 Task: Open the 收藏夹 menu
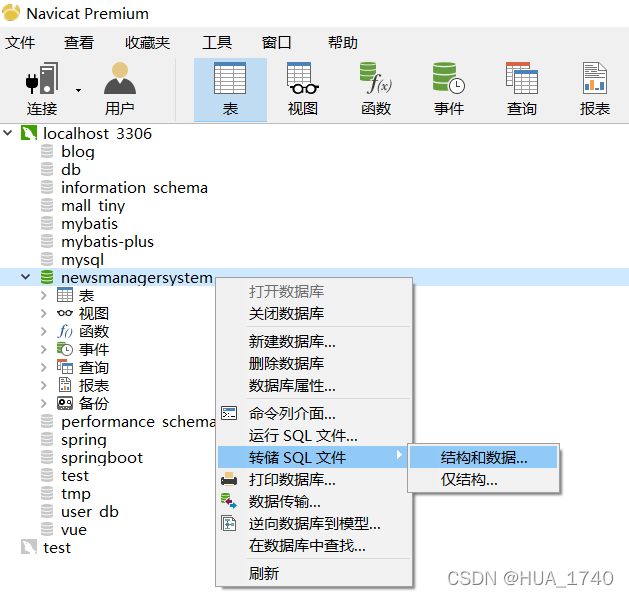tap(147, 42)
